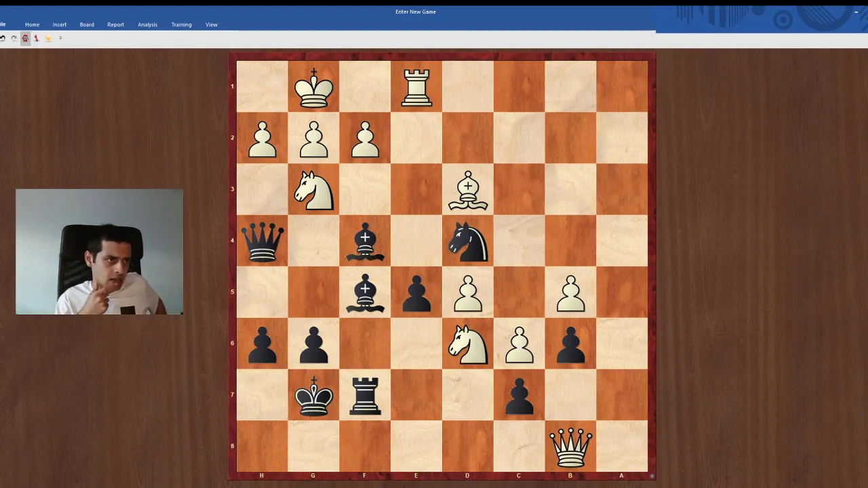Select the black pawn on h6
This screenshot has height=488, width=868.
point(262,345)
